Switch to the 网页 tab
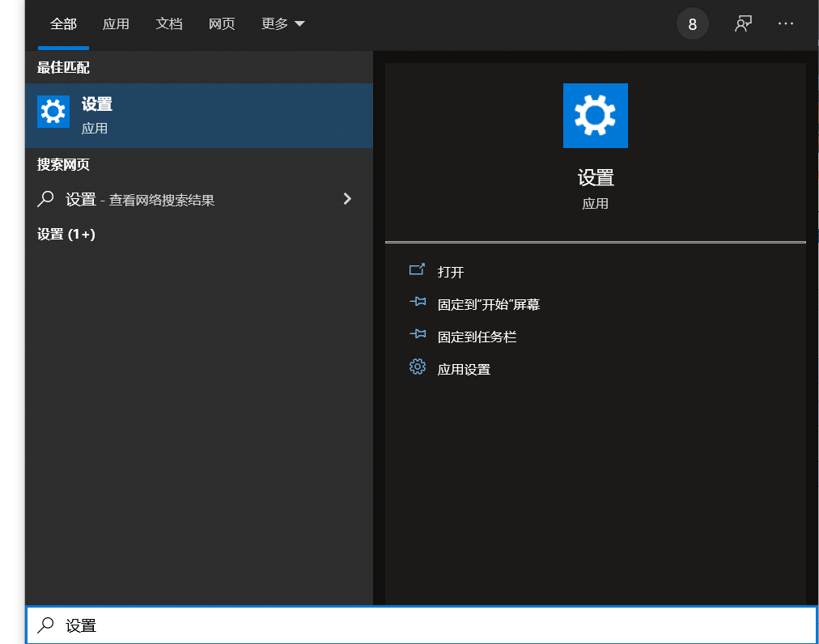 [x=222, y=24]
